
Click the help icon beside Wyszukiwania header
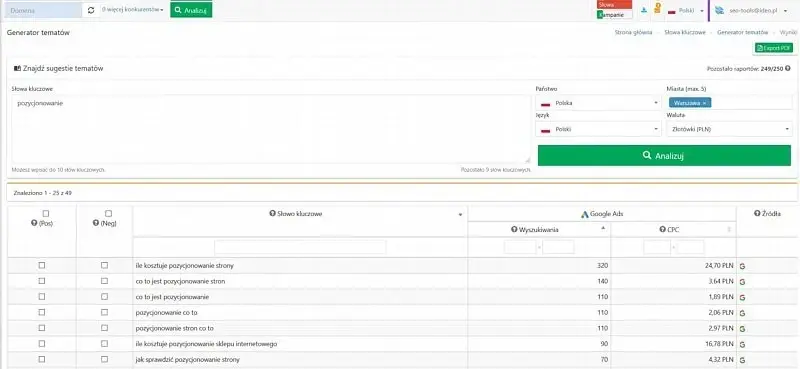click(x=514, y=230)
